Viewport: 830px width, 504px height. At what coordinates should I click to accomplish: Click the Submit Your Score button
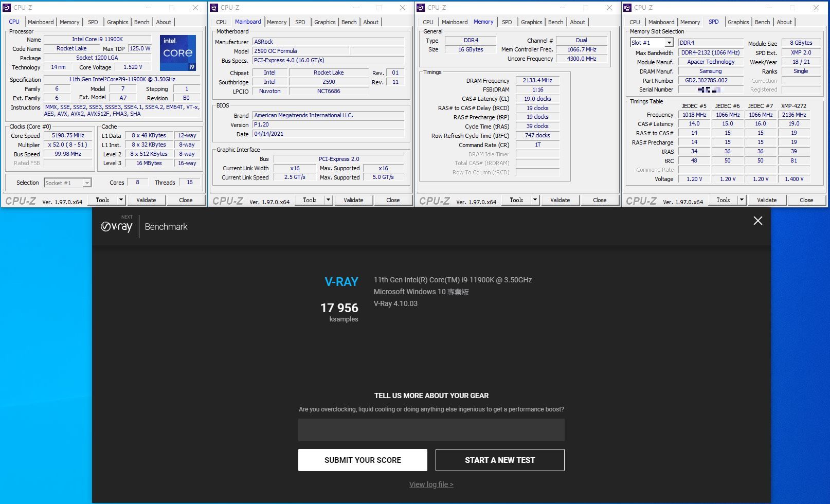[x=363, y=460]
